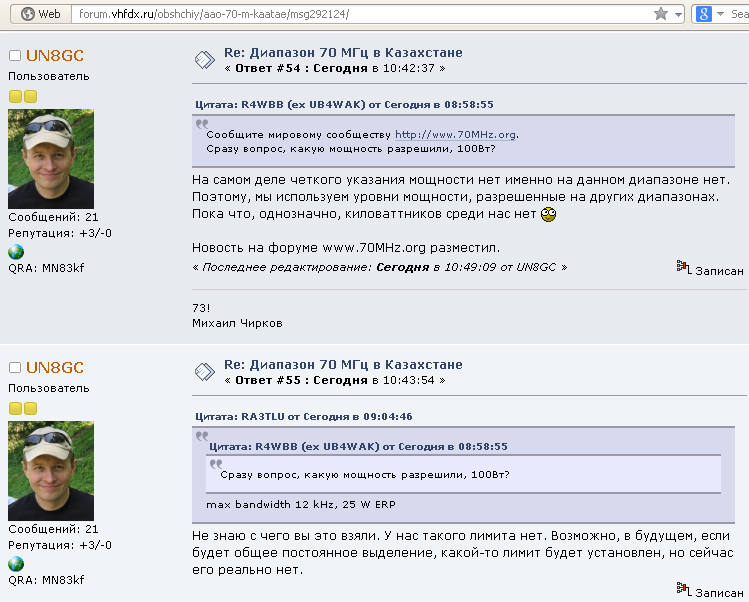Open nested quote link R4WBB in reply #55
The image size is (749, 602).
pos(358,447)
